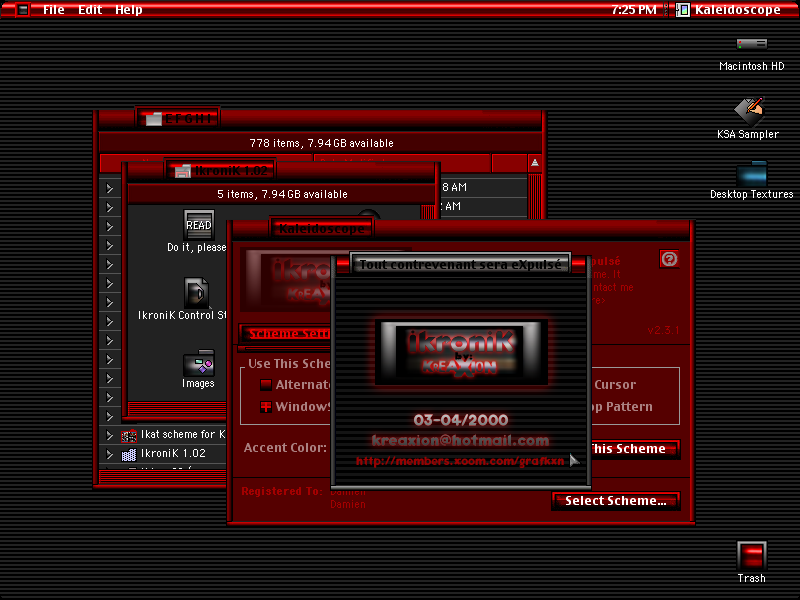Expand the IkroniK 1.02 row disclosure triangle
Viewport: 800px width, 600px height.
coord(110,454)
